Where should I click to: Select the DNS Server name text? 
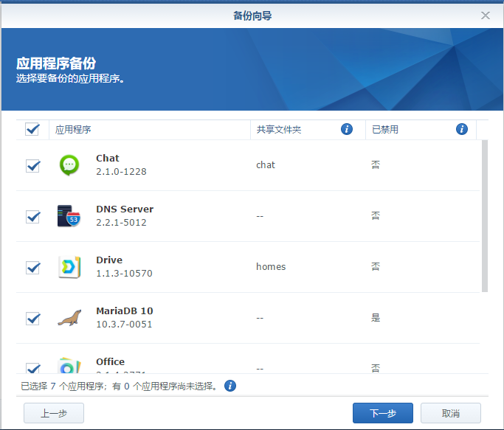click(125, 209)
